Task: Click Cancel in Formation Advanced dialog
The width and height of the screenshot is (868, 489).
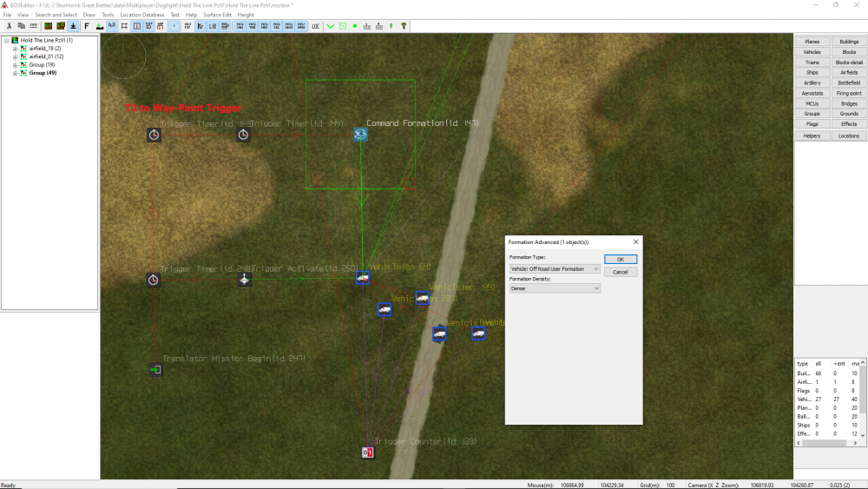Action: 621,272
